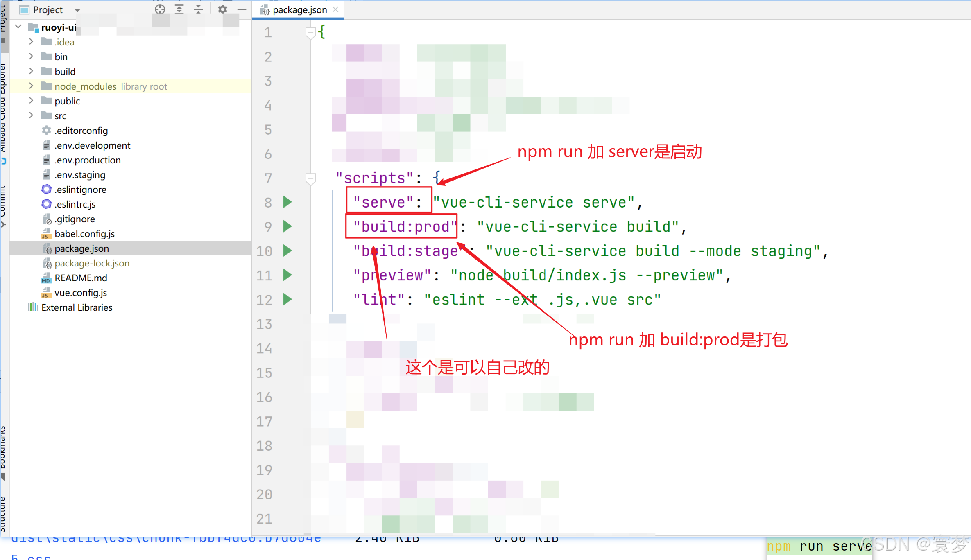Click the Expand All icon in Project toolbar
This screenshot has width=971, height=560.
click(179, 9)
